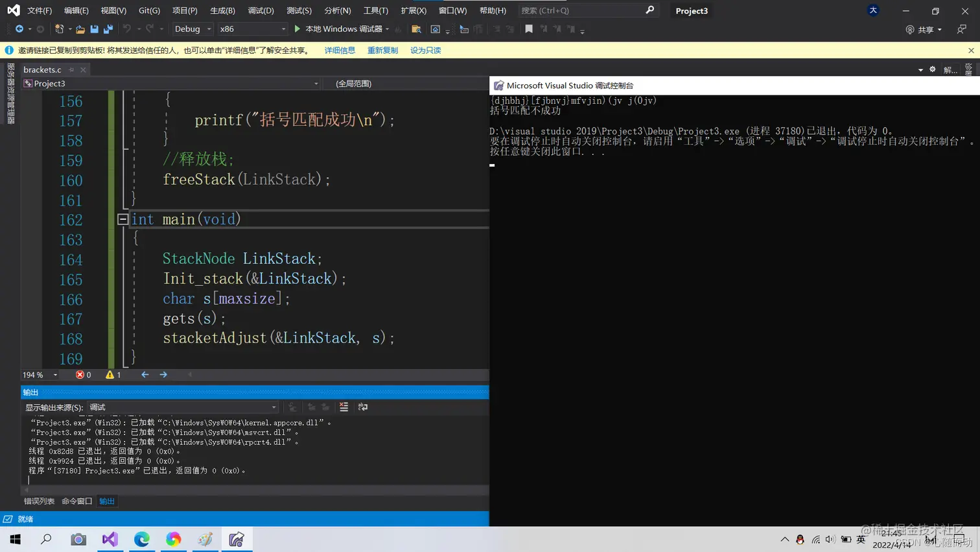Click the new project icon in toolbar
The image size is (980, 552).
(x=59, y=29)
